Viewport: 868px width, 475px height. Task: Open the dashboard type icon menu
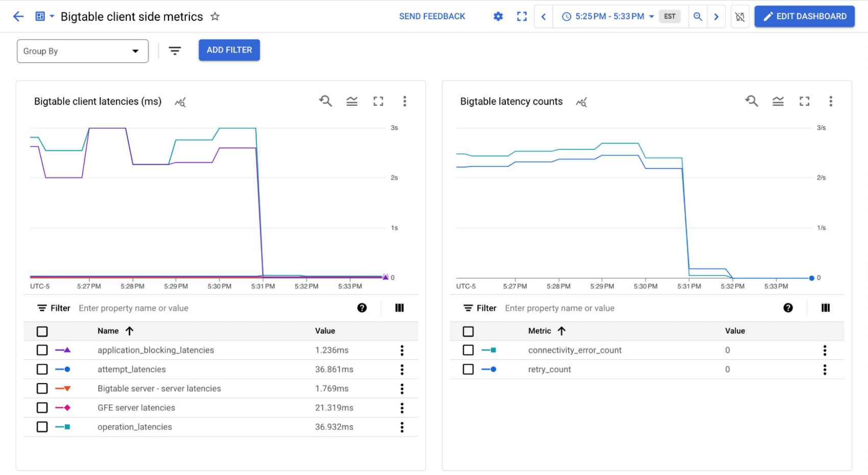[x=44, y=16]
